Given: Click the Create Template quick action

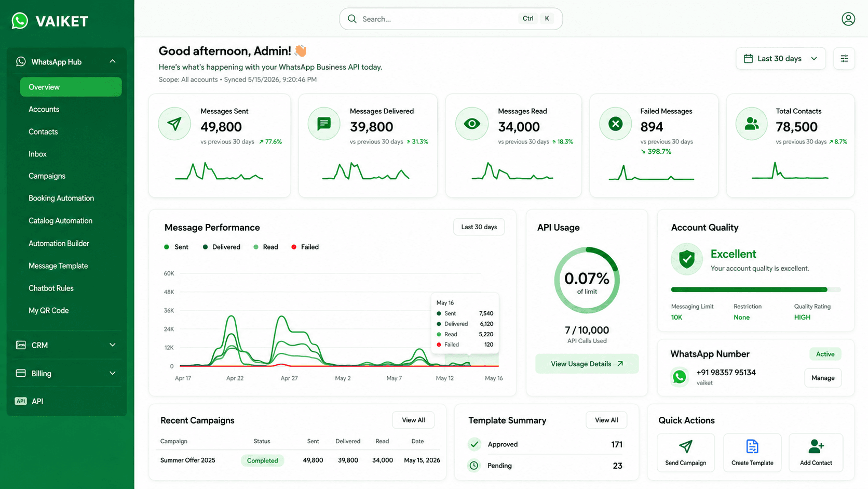Looking at the screenshot, I should tap(752, 453).
